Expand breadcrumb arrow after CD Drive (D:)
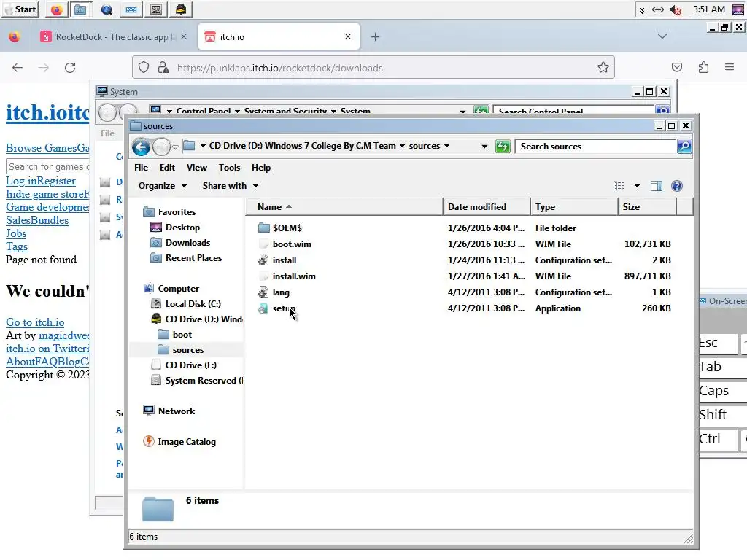The height and width of the screenshot is (560, 747). pyautogui.click(x=402, y=146)
